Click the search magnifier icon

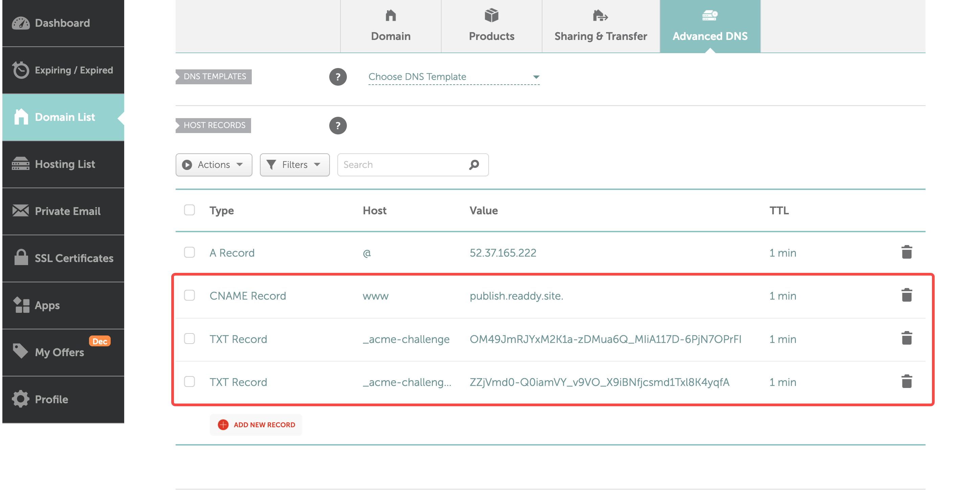474,165
